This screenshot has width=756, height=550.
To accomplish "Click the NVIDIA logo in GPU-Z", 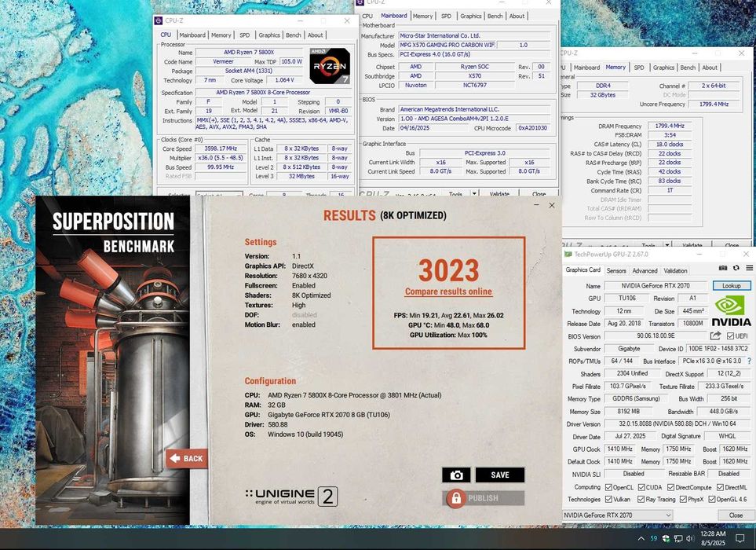I will [732, 311].
